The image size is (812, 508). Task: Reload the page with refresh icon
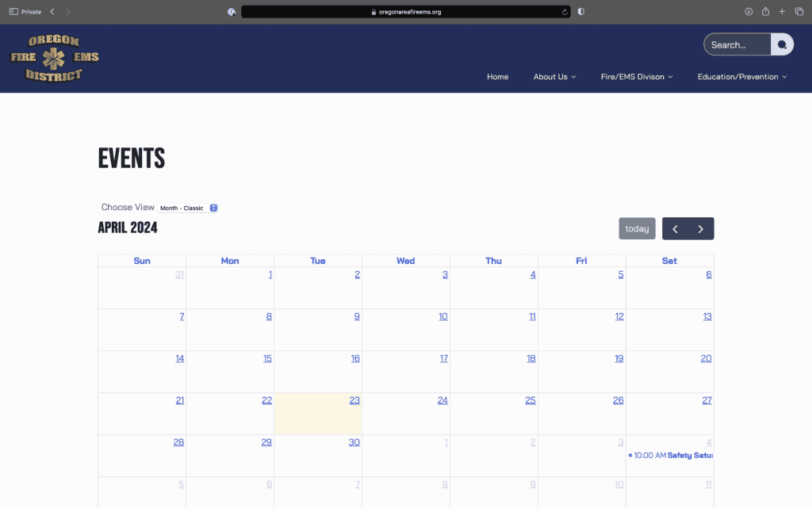point(565,12)
